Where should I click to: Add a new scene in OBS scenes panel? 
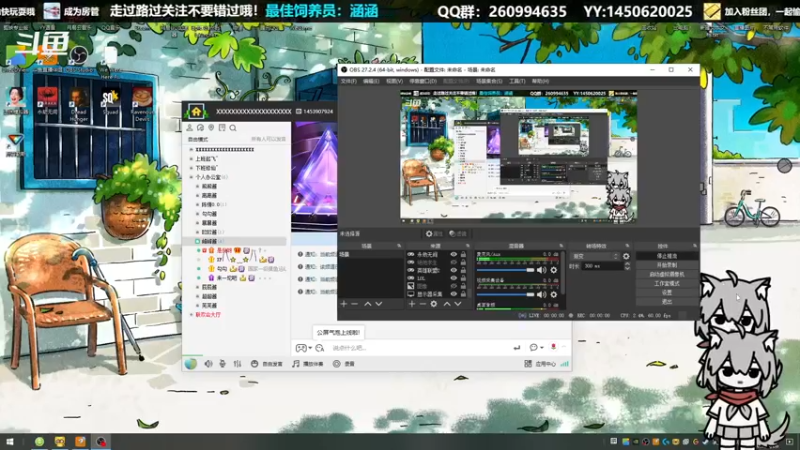pos(344,304)
